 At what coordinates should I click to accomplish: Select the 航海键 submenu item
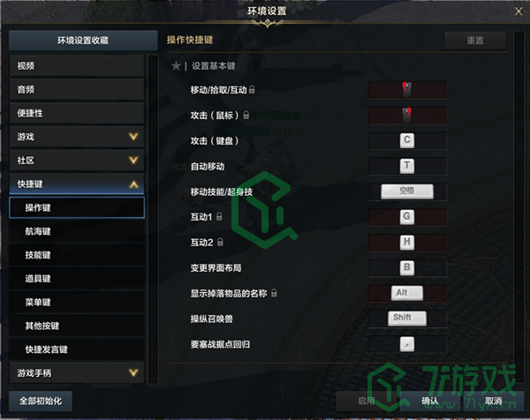[x=77, y=231]
